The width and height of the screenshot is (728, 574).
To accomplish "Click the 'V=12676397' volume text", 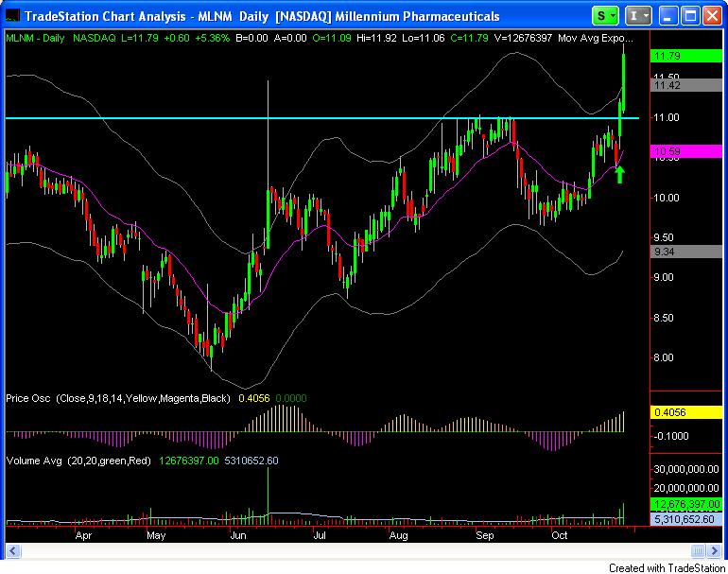I will (x=523, y=38).
